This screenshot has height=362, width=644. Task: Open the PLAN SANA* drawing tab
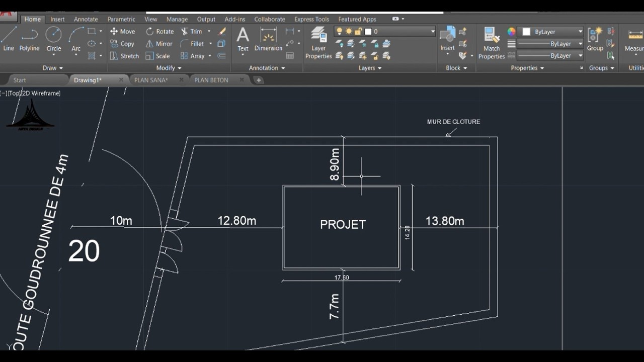pyautogui.click(x=151, y=80)
